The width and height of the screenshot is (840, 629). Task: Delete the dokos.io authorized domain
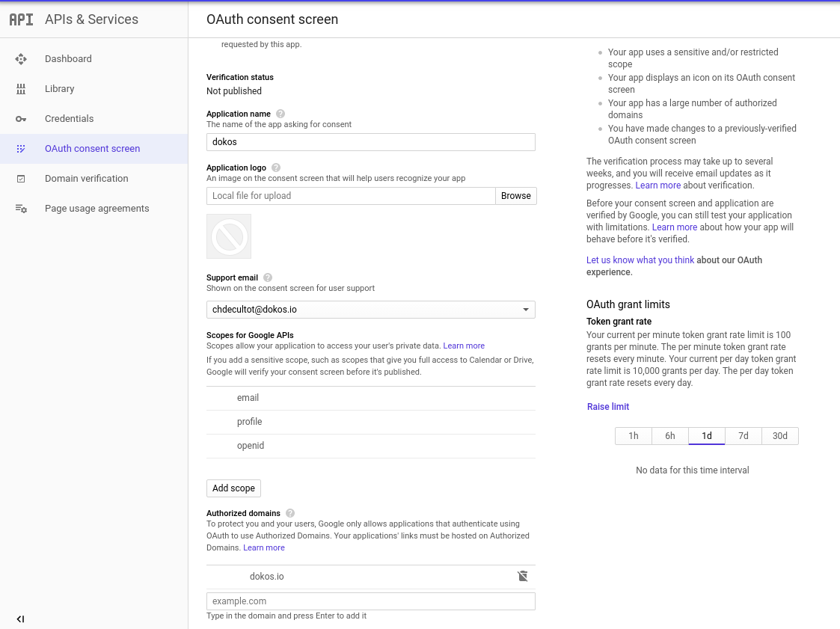522,576
